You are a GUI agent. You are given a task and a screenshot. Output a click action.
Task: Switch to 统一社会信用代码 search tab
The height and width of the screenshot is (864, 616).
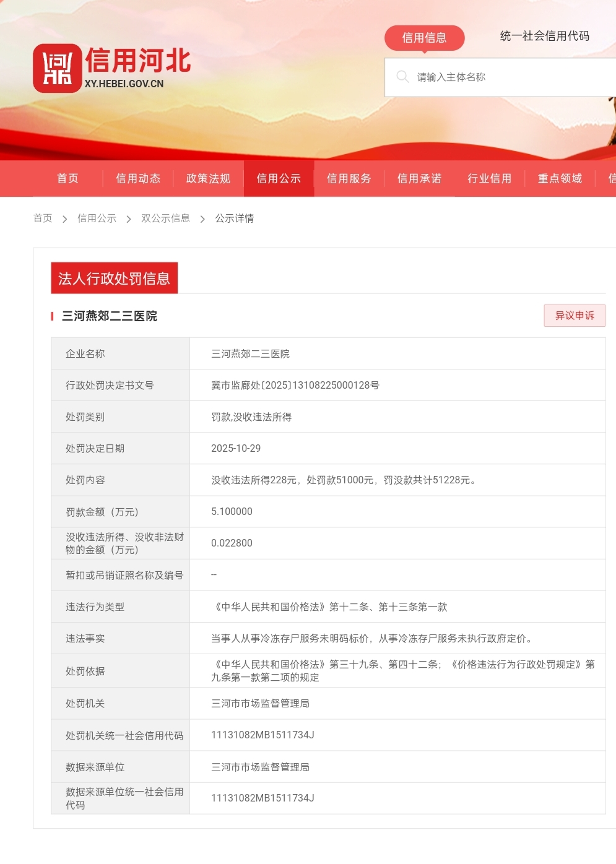[x=544, y=36]
